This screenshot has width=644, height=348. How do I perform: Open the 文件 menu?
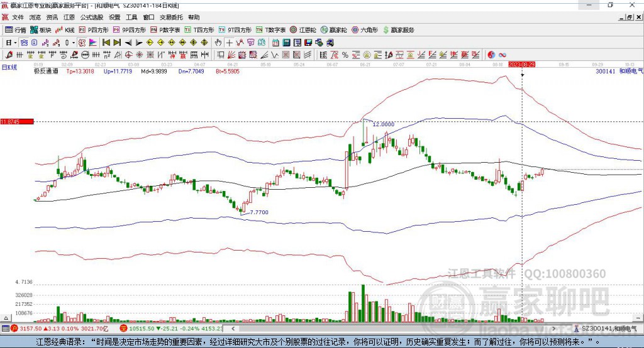click(x=18, y=17)
